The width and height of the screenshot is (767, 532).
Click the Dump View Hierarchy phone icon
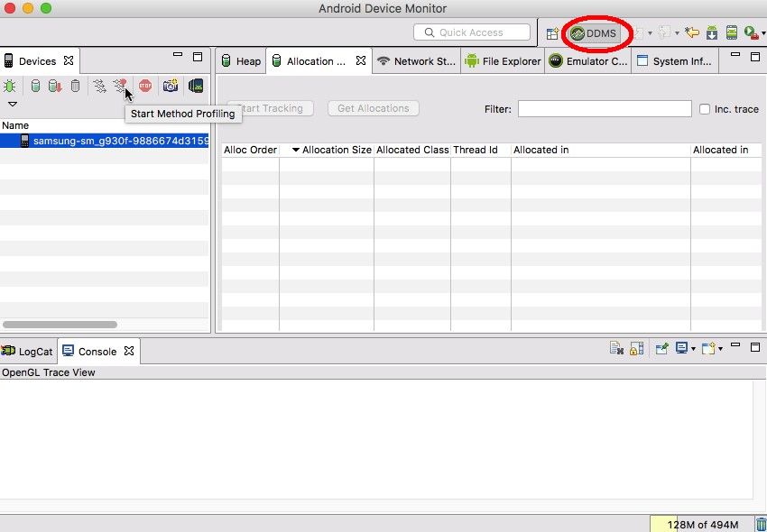pyautogui.click(x=196, y=86)
